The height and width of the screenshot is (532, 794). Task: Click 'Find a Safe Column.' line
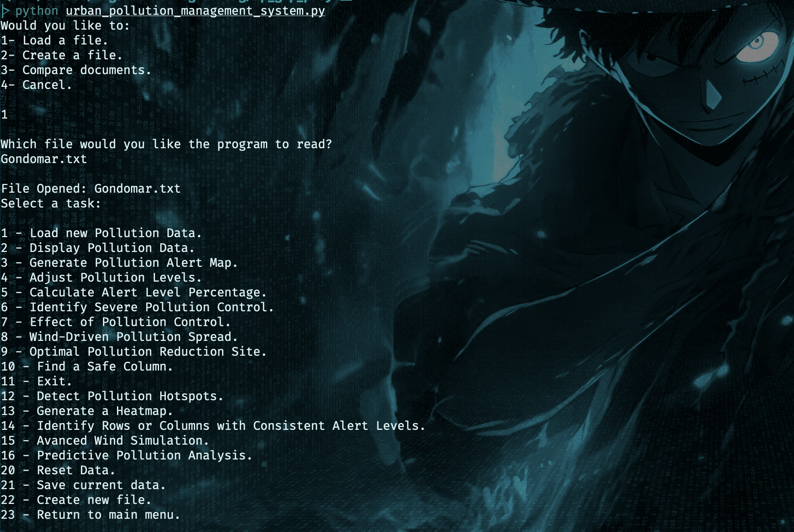(x=87, y=367)
